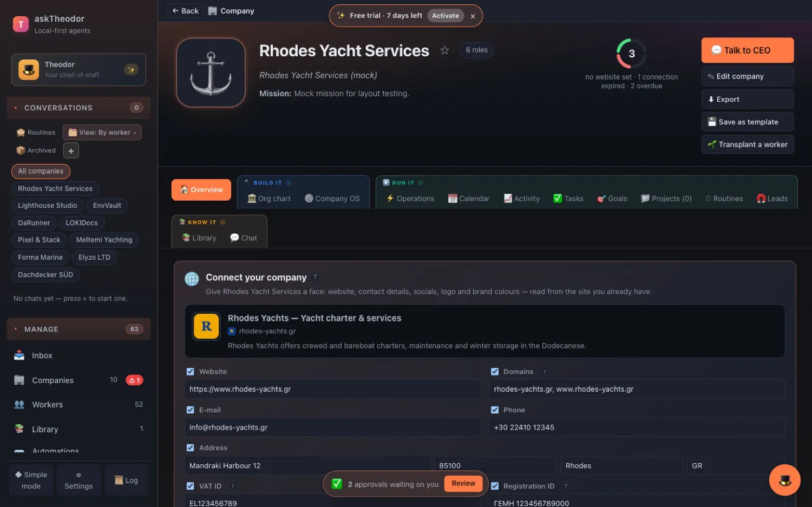Screen dimensions: 812x507
Task: Disable the Address checkbox
Action: (191, 448)
